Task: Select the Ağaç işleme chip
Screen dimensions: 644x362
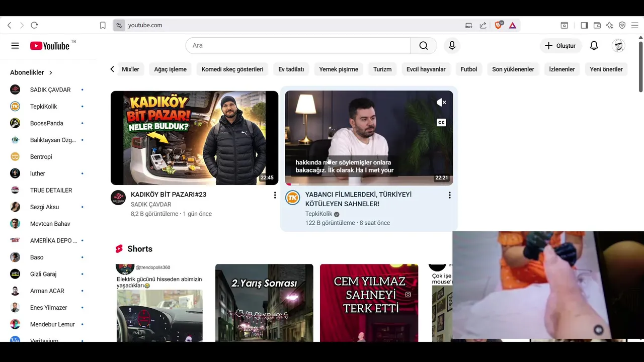Action: 171,69
